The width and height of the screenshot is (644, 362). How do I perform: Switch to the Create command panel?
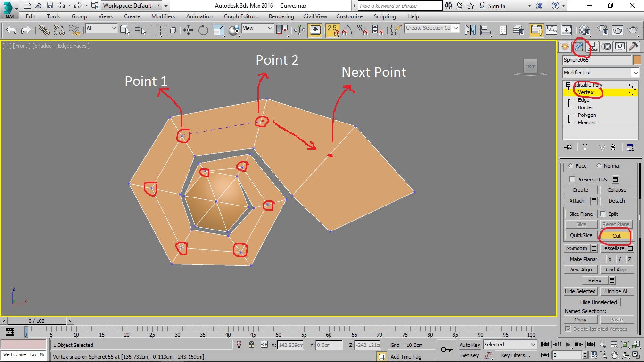pos(564,46)
